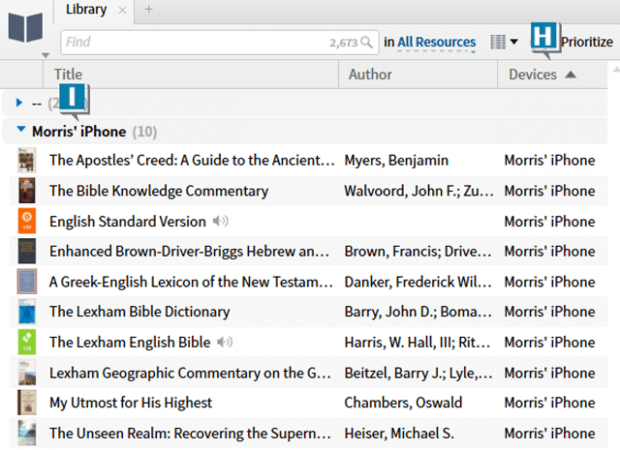Switch to the Library tab
Image resolution: width=620 pixels, height=450 pixels.
(x=85, y=10)
